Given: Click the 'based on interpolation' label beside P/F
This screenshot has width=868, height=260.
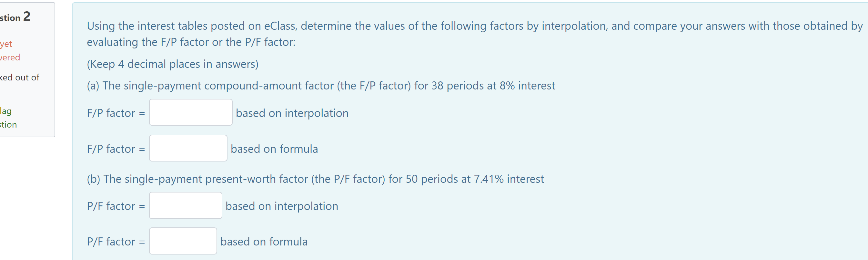Looking at the screenshot, I should (281, 206).
